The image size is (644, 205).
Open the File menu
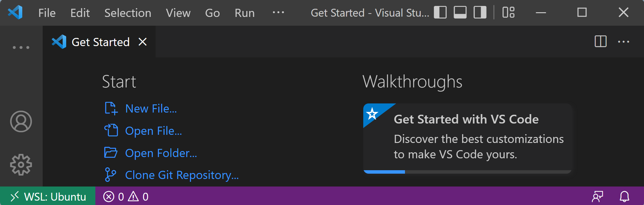(47, 13)
